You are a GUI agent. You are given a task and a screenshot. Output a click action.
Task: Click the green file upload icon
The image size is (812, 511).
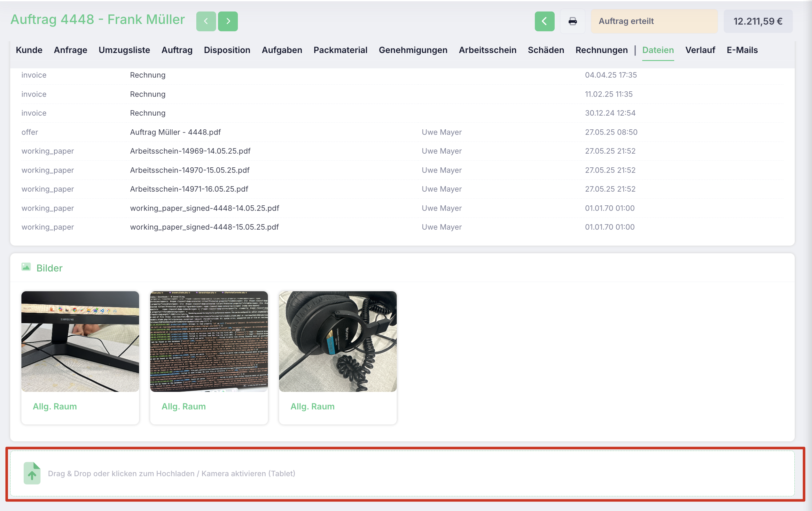pyautogui.click(x=32, y=473)
